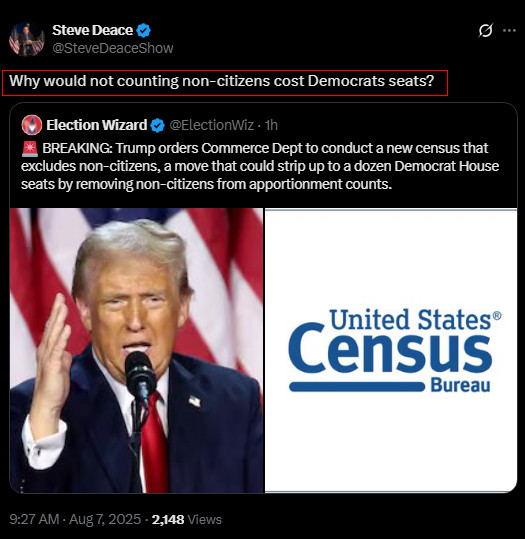Click the Election Wizard avatar icon
The image size is (525, 539).
pos(32,125)
